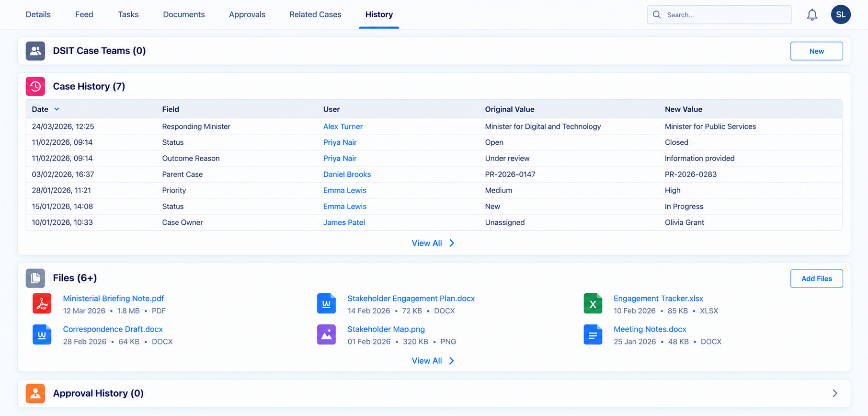
Task: Open Ministerial Briefing Note.pdf file
Action: pos(114,299)
